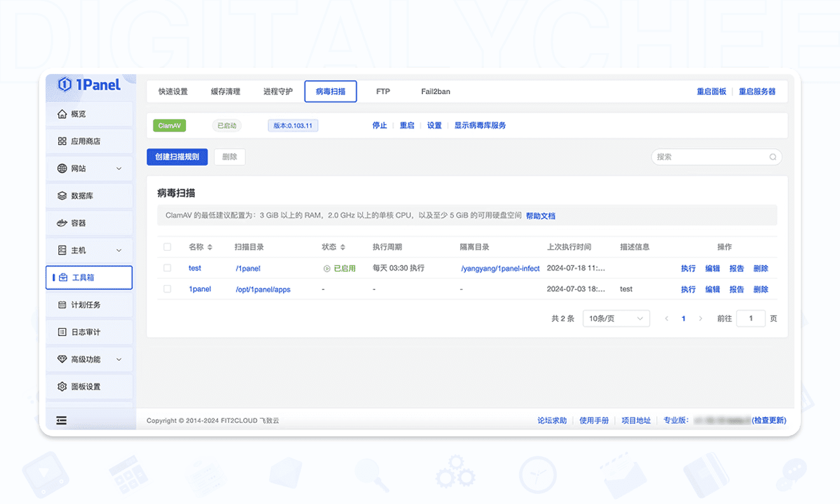The width and height of the screenshot is (840, 504).
Task: Click the 创建扫描规则 button
Action: click(x=177, y=157)
